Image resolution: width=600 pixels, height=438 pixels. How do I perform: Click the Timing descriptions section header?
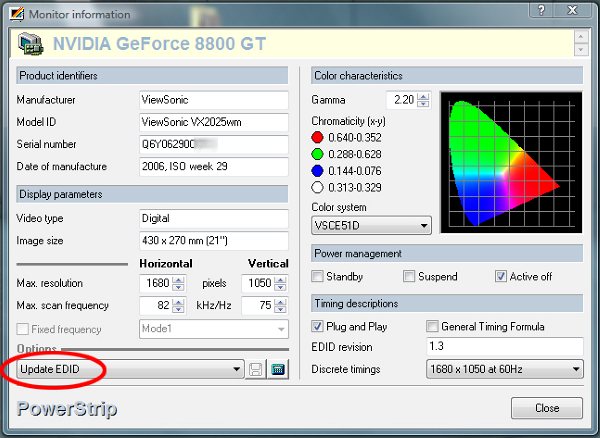pos(447,303)
